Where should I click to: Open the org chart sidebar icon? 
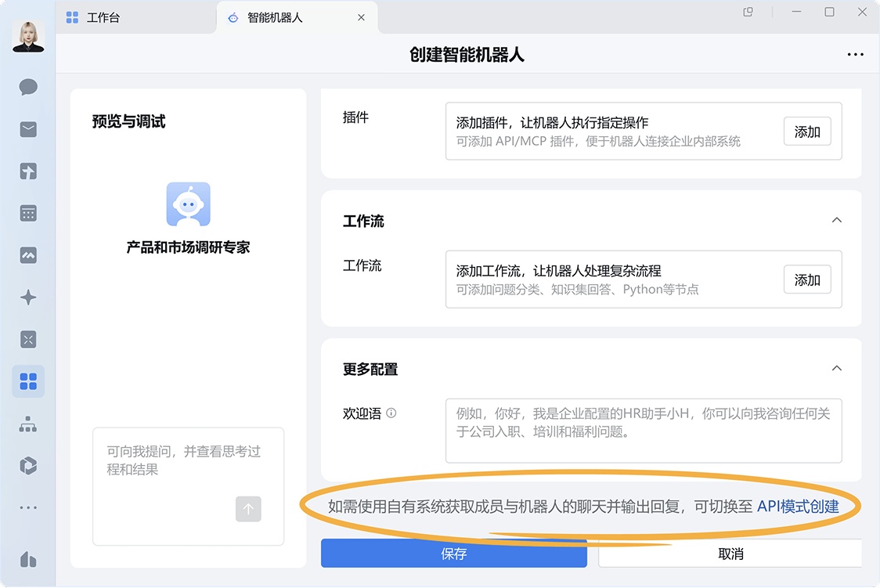point(27,424)
